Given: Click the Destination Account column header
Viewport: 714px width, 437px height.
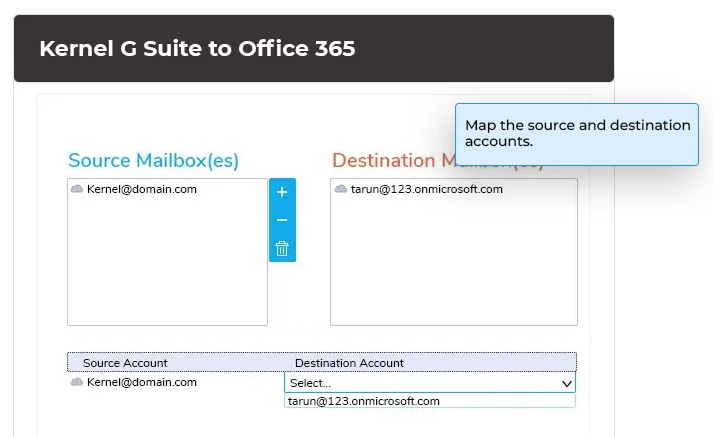Looking at the screenshot, I should point(349,363).
